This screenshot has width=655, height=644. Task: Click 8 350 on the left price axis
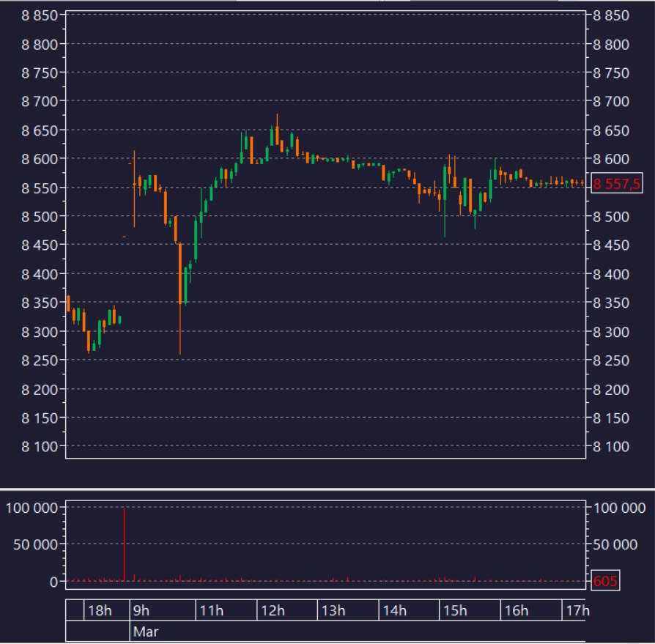click(40, 303)
